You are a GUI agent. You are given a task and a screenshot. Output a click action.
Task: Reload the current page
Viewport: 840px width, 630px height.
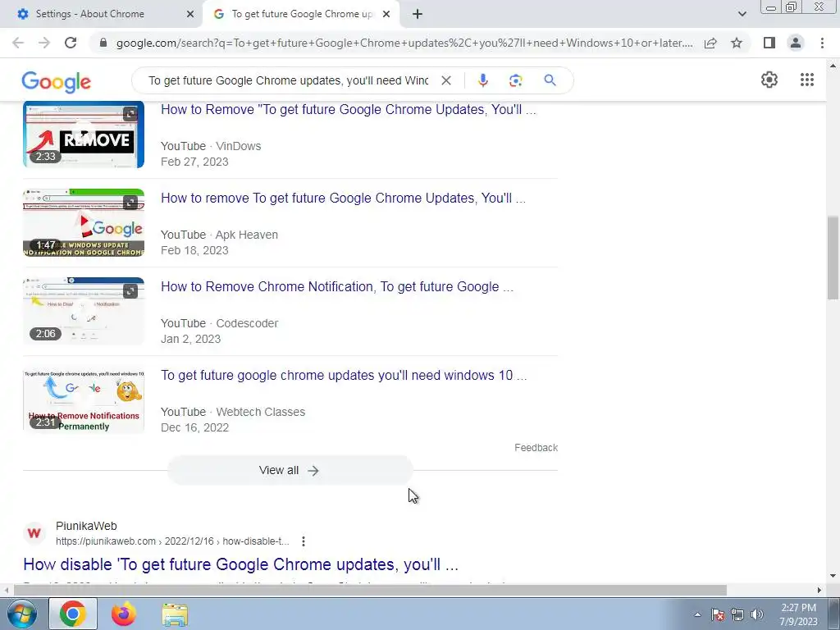71,43
